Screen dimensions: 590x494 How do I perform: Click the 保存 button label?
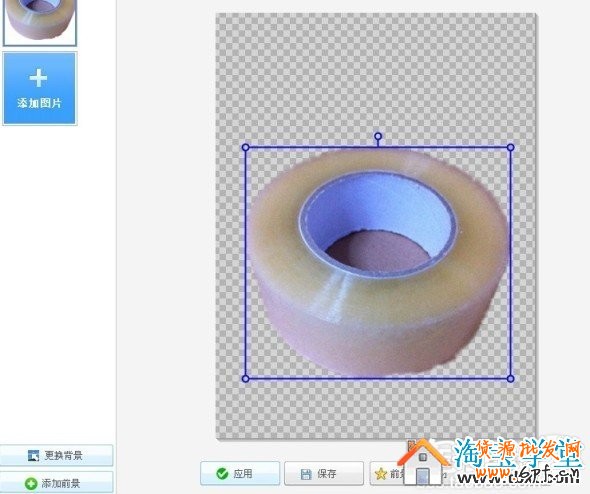(326, 474)
